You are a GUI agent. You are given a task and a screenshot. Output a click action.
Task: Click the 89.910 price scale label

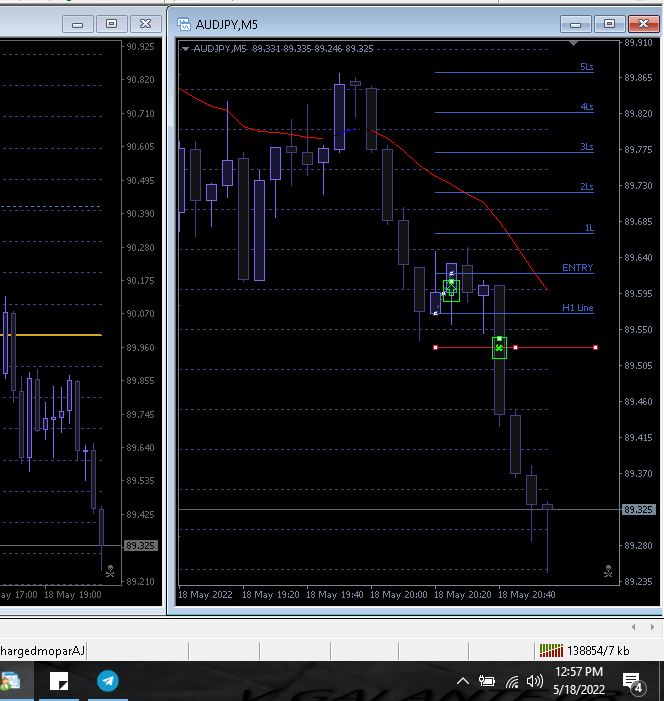[x=639, y=42]
